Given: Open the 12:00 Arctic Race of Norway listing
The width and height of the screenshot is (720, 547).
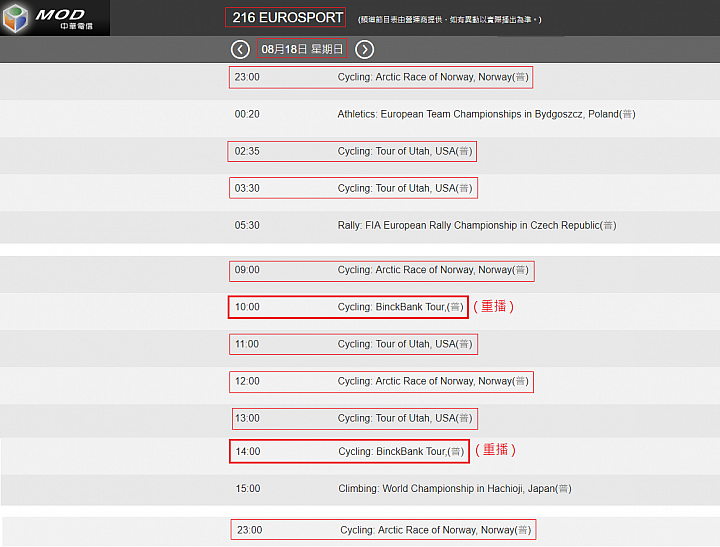Looking at the screenshot, I should [x=381, y=381].
